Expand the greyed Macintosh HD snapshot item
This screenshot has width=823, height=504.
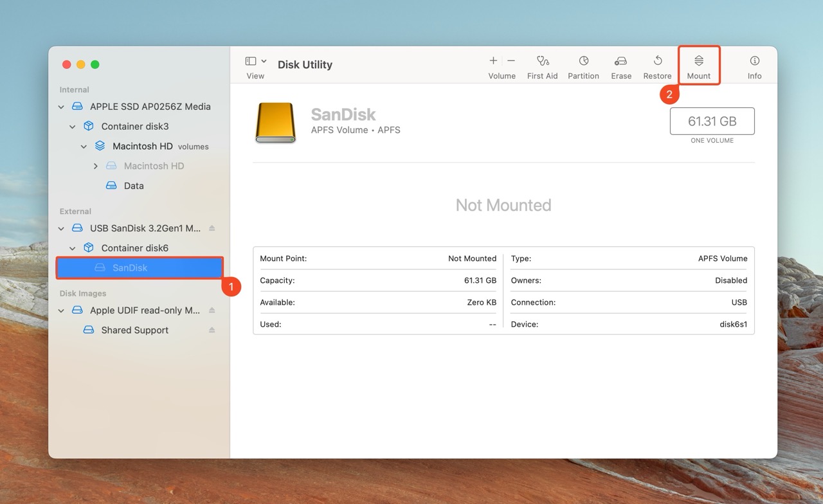tap(96, 166)
